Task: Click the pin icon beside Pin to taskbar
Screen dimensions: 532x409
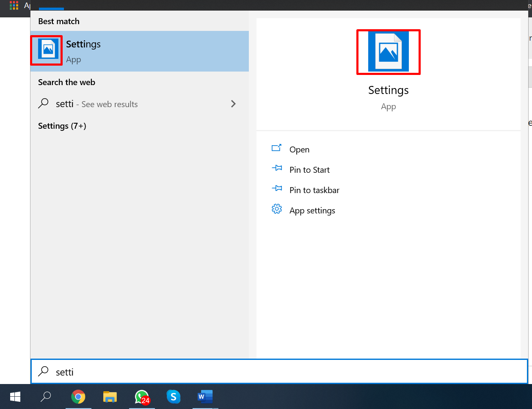Action: point(277,188)
